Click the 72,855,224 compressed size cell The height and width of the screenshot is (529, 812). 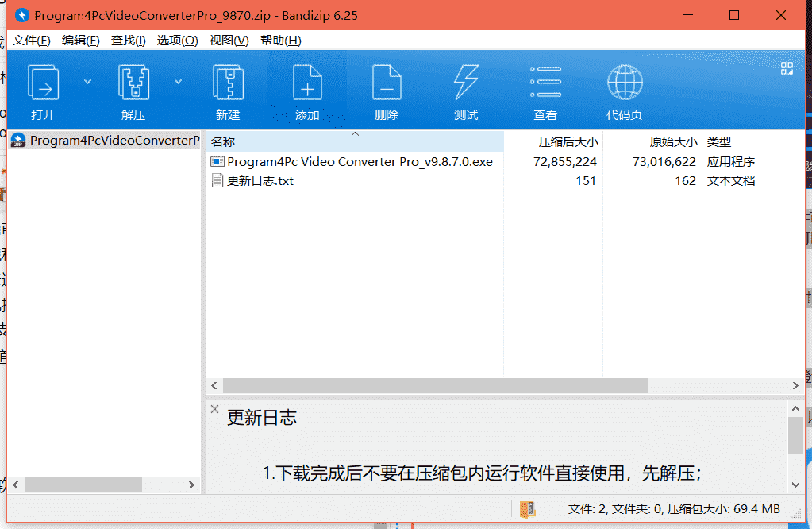[x=565, y=162]
